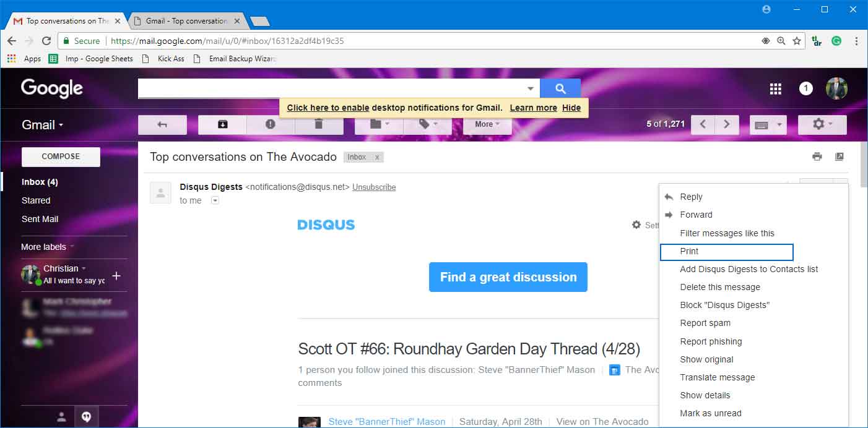Open the Starred folder
This screenshot has width=868, height=428.
pyautogui.click(x=36, y=200)
